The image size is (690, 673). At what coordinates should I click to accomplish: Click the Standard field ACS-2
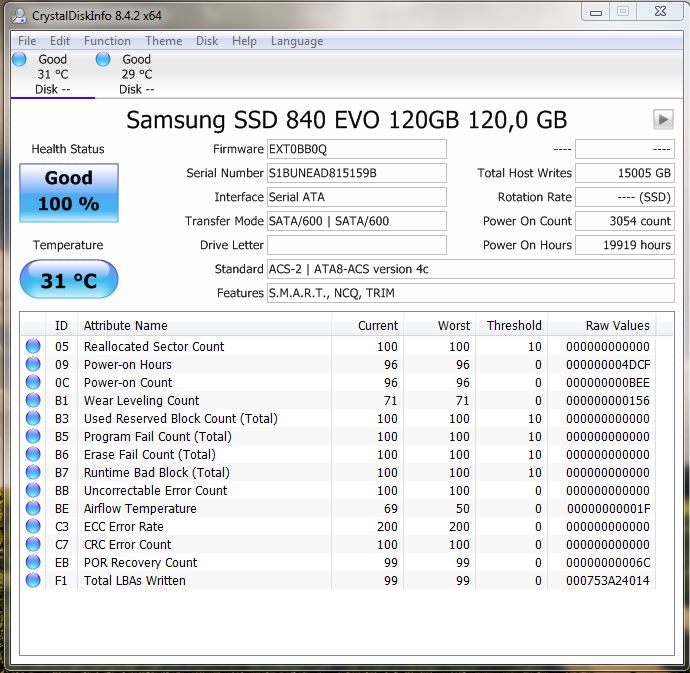[471, 269]
